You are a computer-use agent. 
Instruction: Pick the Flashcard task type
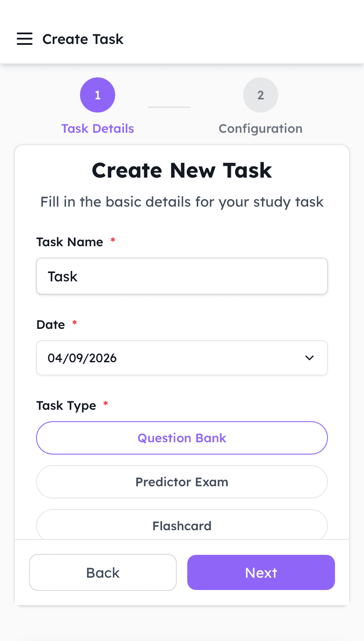coord(182,525)
